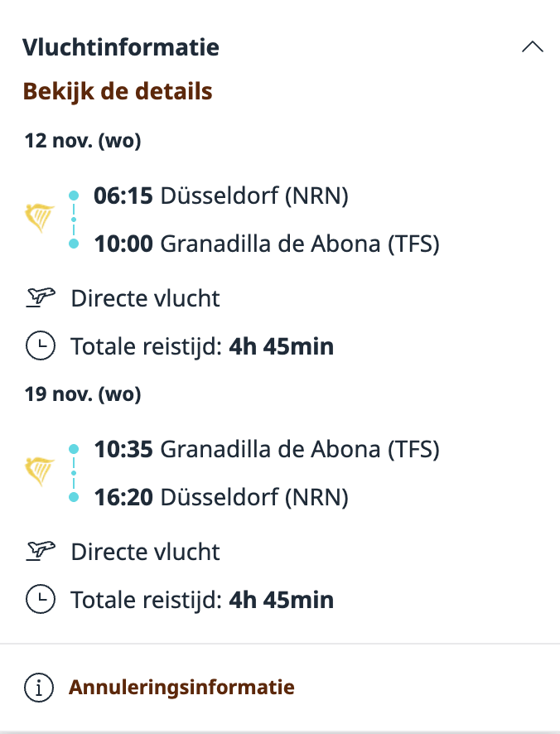
Task: Select the 06:15 Düsseldorf (NRN) departure
Action: click(221, 196)
